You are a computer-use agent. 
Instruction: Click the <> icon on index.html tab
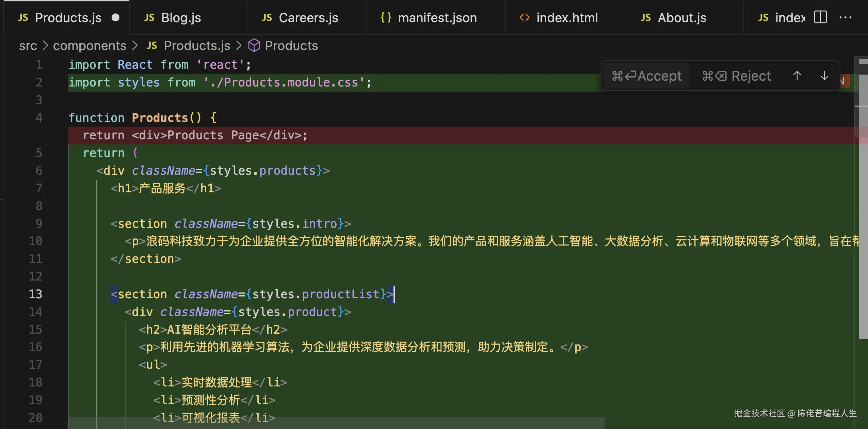524,17
